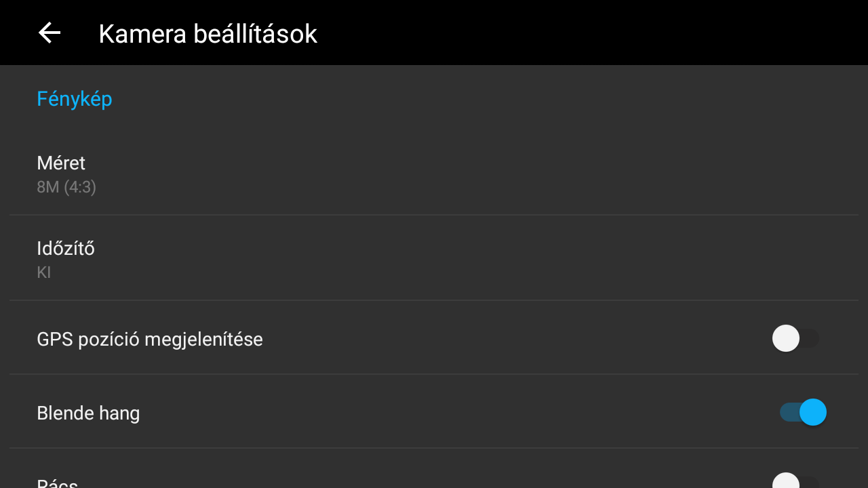The height and width of the screenshot is (488, 868).
Task: Click the GPS pozíció megjelenítése label
Action: point(150,339)
